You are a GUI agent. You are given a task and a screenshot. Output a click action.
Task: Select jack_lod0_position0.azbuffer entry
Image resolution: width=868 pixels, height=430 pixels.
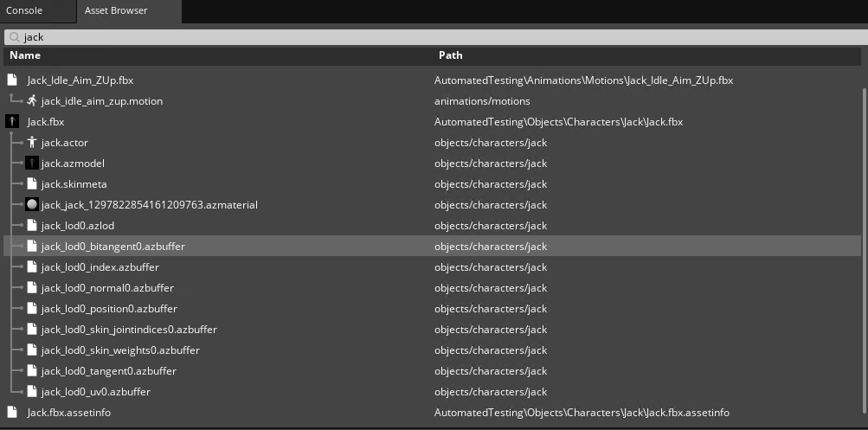[109, 309]
